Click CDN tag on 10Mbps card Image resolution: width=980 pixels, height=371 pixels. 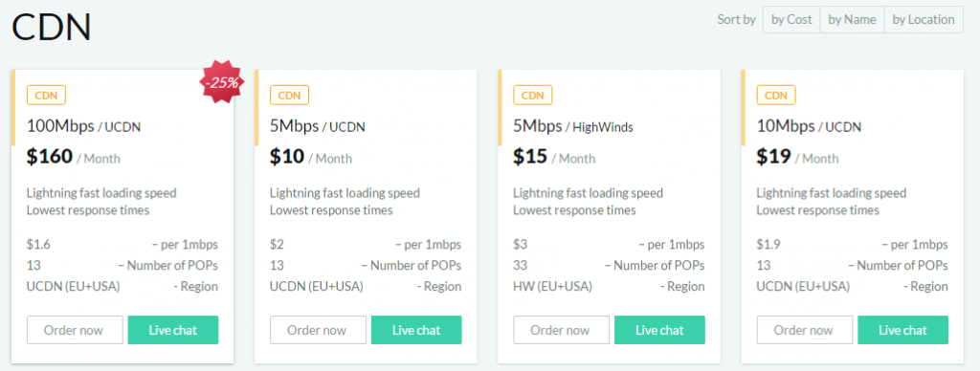[x=776, y=96]
